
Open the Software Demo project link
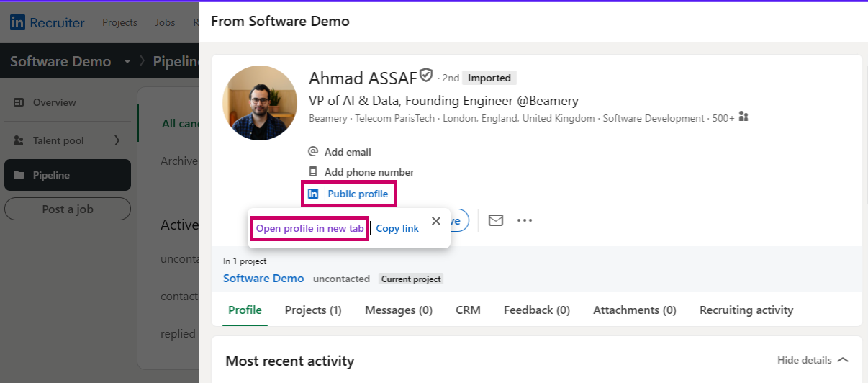point(263,278)
